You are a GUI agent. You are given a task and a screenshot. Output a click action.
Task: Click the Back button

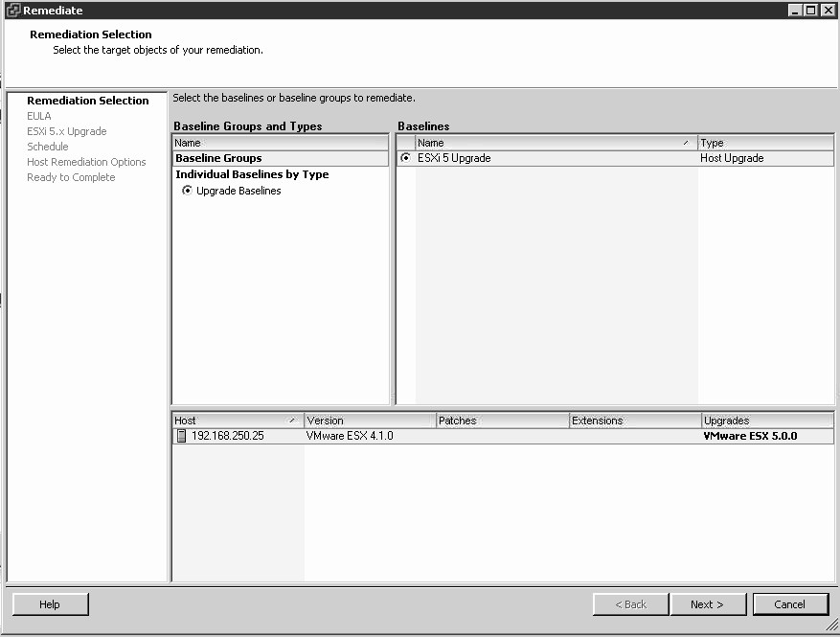click(631, 604)
